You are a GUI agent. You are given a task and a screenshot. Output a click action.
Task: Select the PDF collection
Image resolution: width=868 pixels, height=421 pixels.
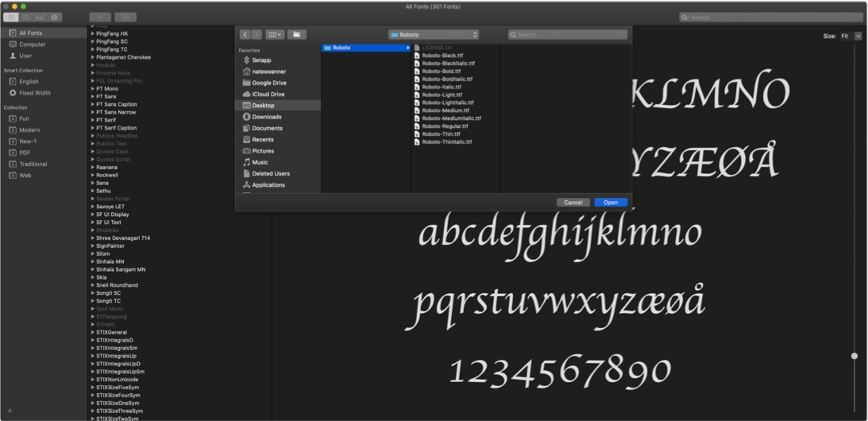(25, 153)
